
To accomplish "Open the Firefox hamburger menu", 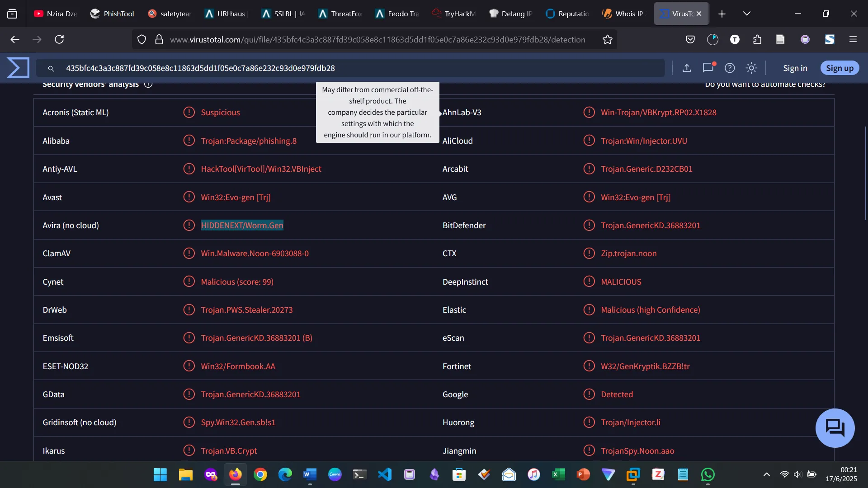I will 853,39.
